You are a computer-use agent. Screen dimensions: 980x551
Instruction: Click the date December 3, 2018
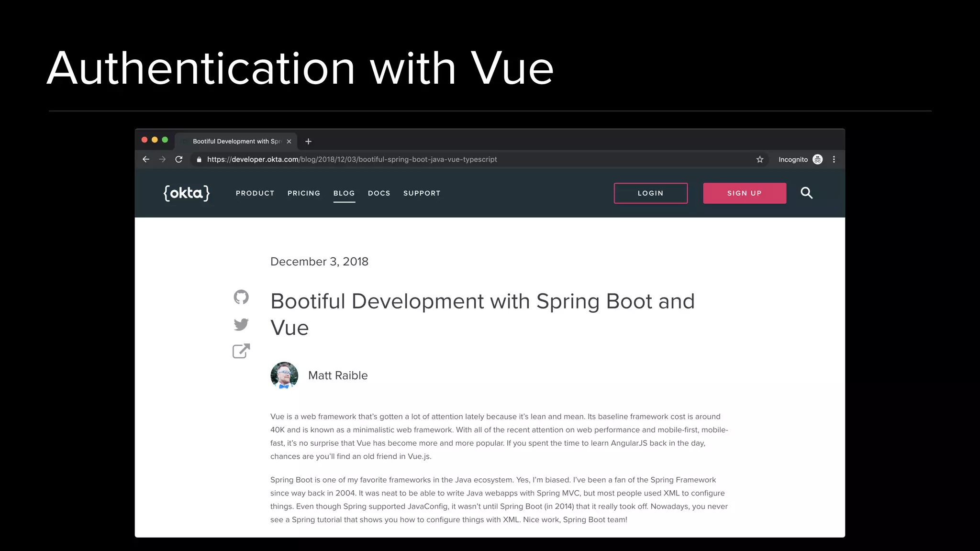pyautogui.click(x=319, y=262)
